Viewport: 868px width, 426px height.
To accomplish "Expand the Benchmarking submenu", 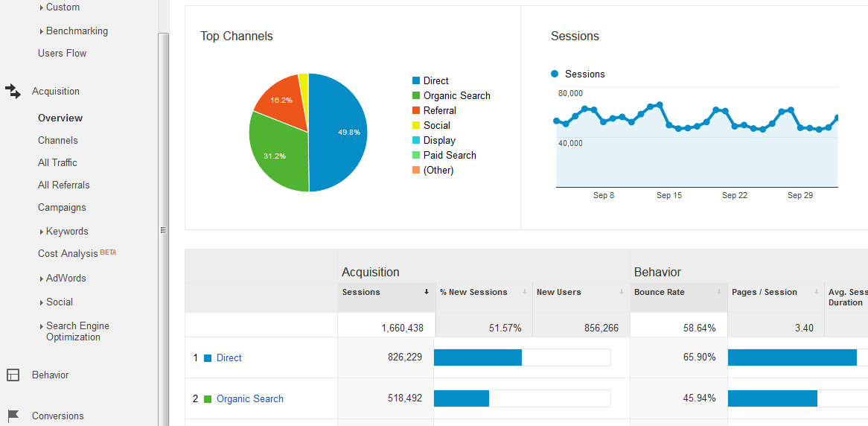I will pos(42,31).
